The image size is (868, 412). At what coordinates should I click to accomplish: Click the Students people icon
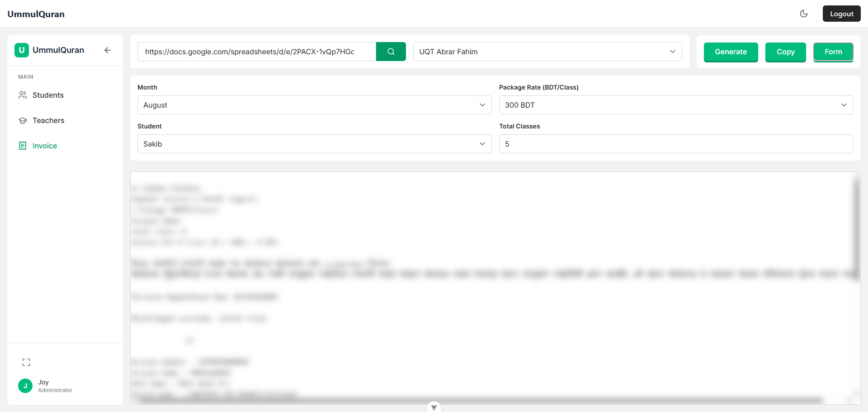[x=23, y=95]
